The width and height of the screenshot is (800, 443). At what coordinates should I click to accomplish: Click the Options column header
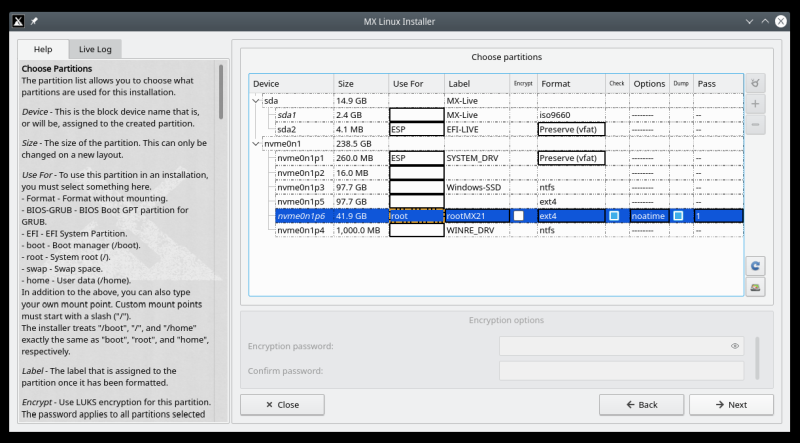(x=649, y=84)
